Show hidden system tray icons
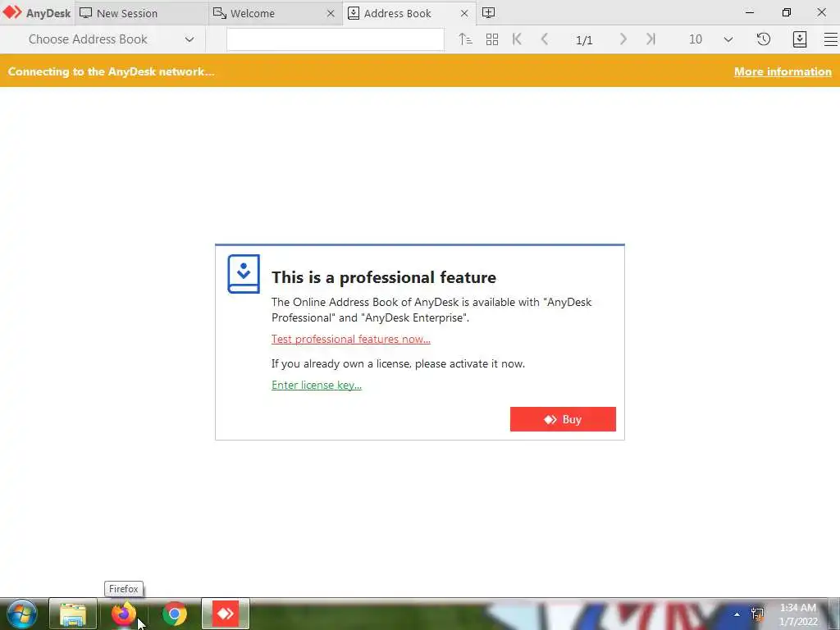 [737, 614]
